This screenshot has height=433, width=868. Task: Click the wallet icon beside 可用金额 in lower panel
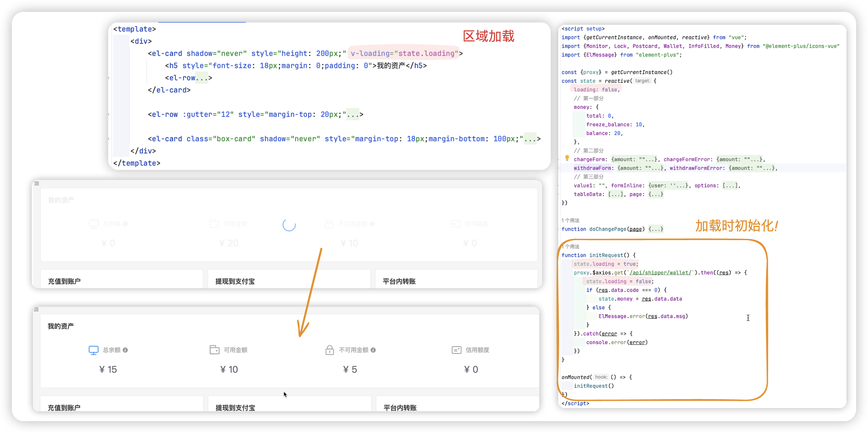pos(214,350)
